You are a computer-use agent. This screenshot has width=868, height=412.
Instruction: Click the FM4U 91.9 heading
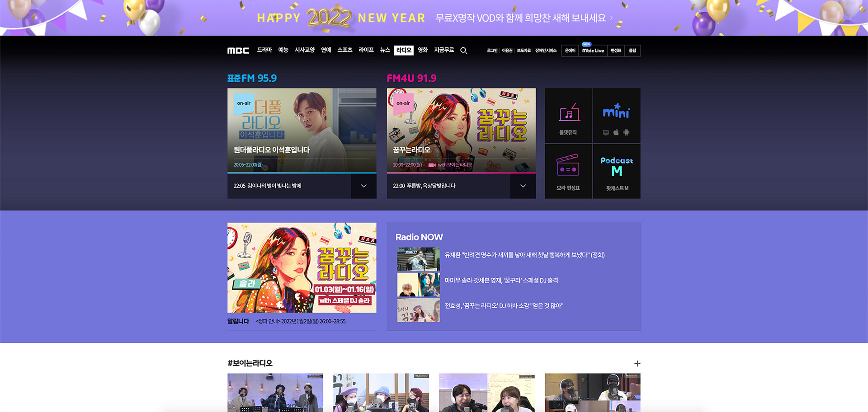[411, 78]
